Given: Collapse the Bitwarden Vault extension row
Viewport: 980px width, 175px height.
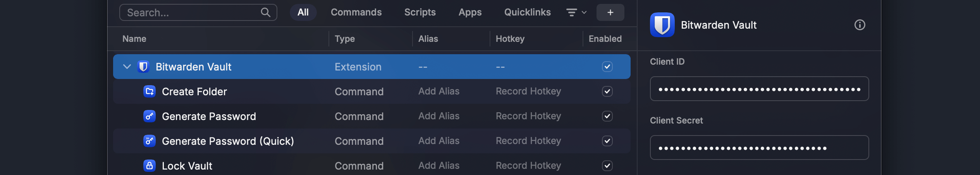Looking at the screenshot, I should click(x=127, y=67).
